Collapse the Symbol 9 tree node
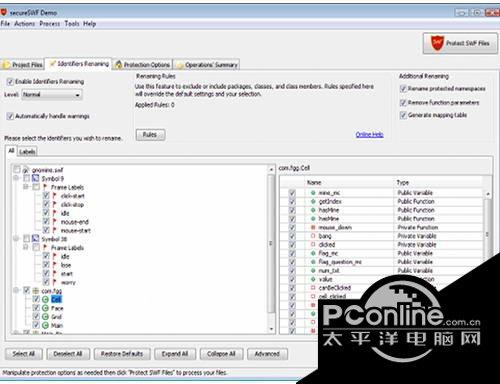 (x=16, y=178)
